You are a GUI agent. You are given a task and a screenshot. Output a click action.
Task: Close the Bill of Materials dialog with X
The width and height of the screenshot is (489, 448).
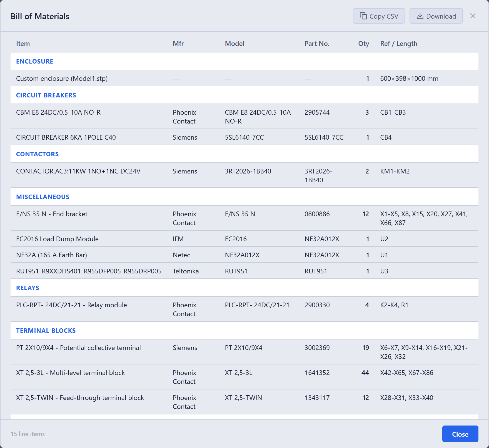pos(473,16)
